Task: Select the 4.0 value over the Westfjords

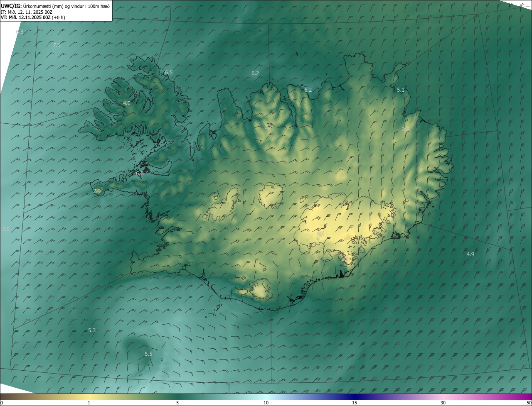Action: (127, 103)
